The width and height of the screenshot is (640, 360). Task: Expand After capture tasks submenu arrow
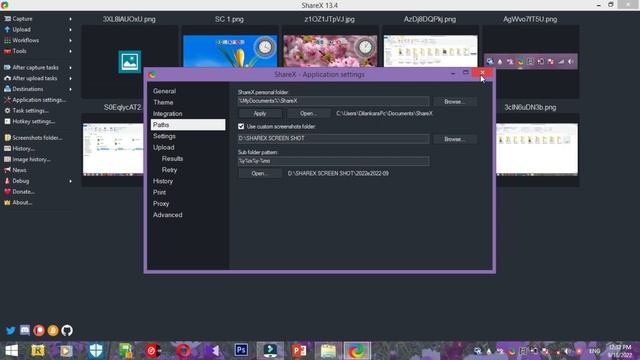(71, 67)
